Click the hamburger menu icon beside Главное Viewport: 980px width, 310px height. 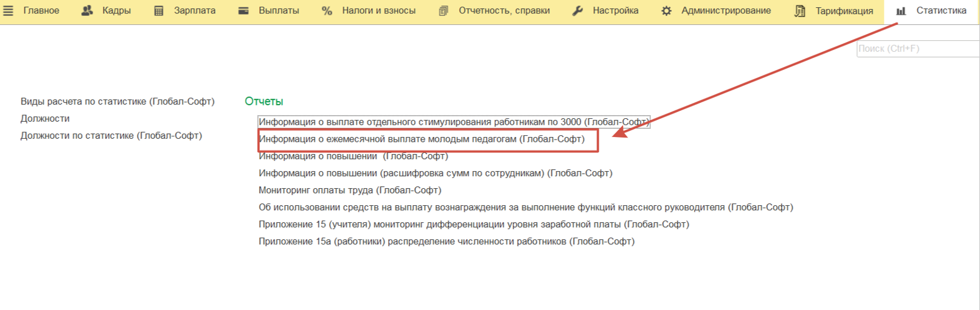[x=8, y=10]
